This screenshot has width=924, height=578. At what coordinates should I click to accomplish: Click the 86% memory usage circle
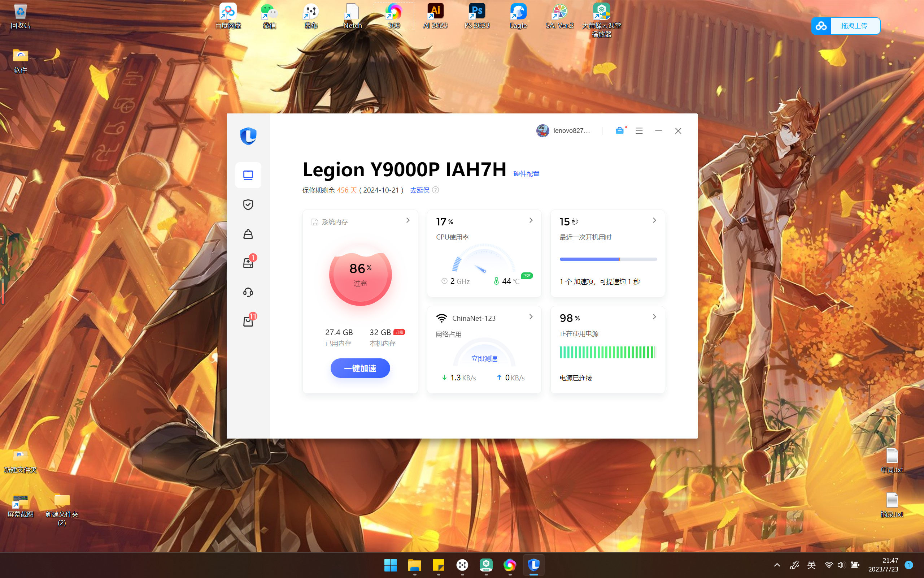[x=360, y=275]
